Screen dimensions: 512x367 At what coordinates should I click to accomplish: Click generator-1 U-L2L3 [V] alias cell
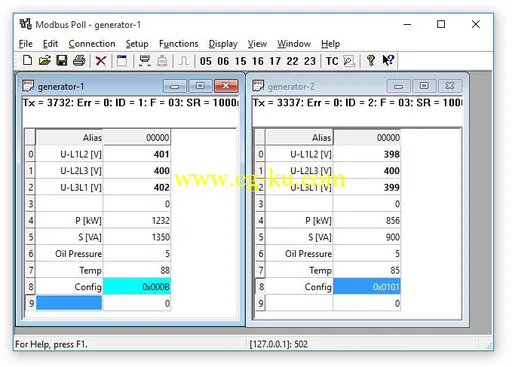pos(69,171)
